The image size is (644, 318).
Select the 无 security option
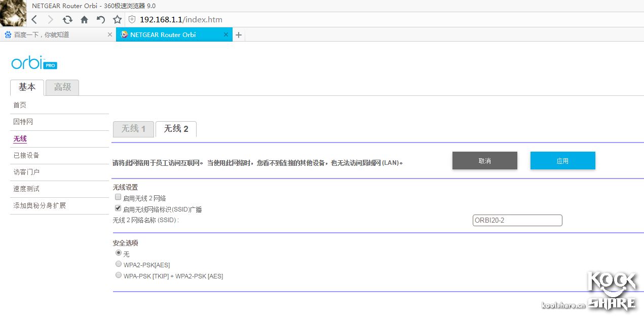119,253
